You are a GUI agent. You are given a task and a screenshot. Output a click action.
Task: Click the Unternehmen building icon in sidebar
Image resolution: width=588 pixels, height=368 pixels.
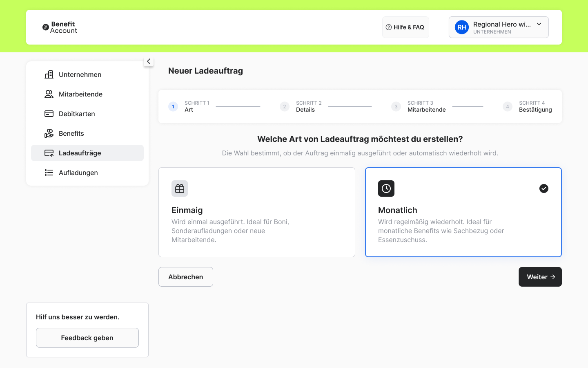pyautogui.click(x=49, y=74)
